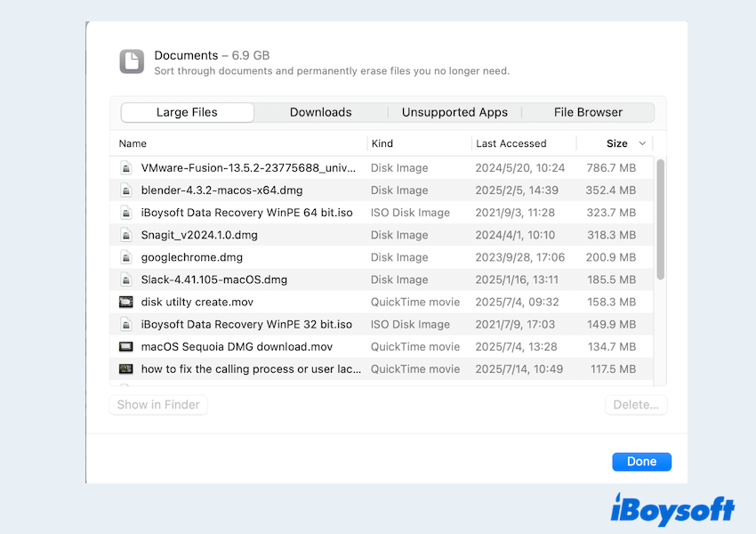Click the blender-4.3.2 dmg file icon
The height and width of the screenshot is (534, 756).
click(x=126, y=190)
